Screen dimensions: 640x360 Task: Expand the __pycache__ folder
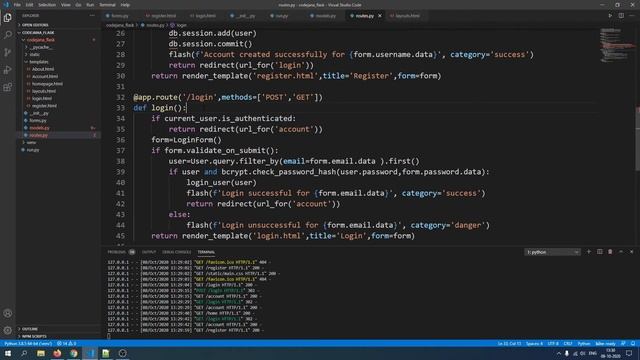click(x=40, y=47)
